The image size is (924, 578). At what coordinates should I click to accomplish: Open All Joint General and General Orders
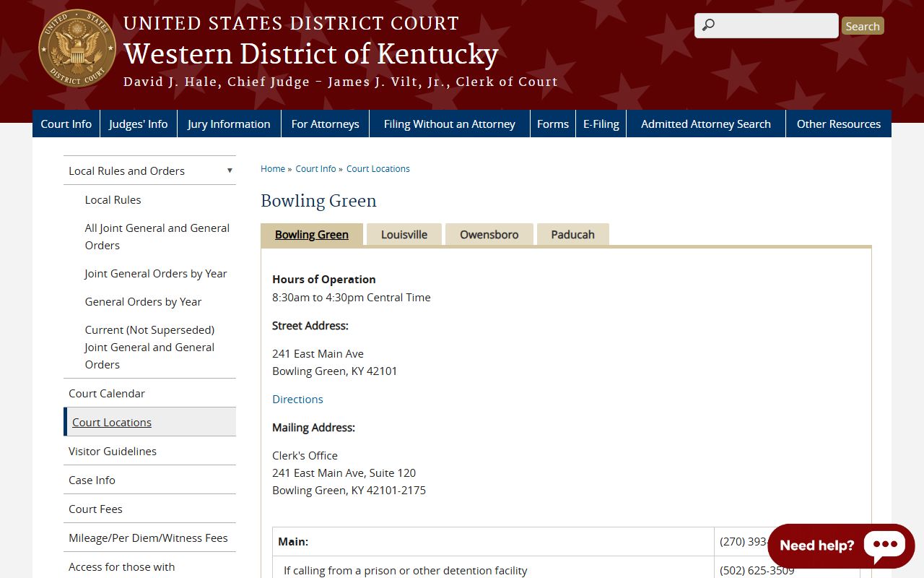point(157,236)
